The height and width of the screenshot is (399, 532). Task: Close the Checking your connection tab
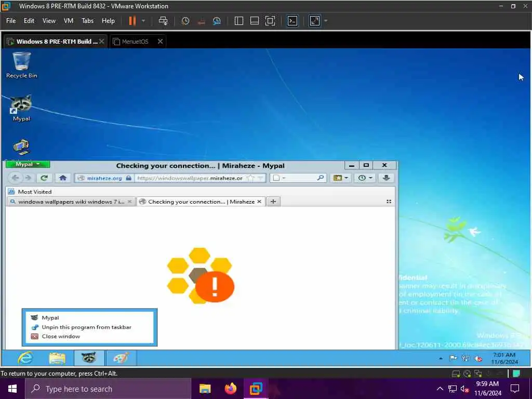[x=259, y=202]
